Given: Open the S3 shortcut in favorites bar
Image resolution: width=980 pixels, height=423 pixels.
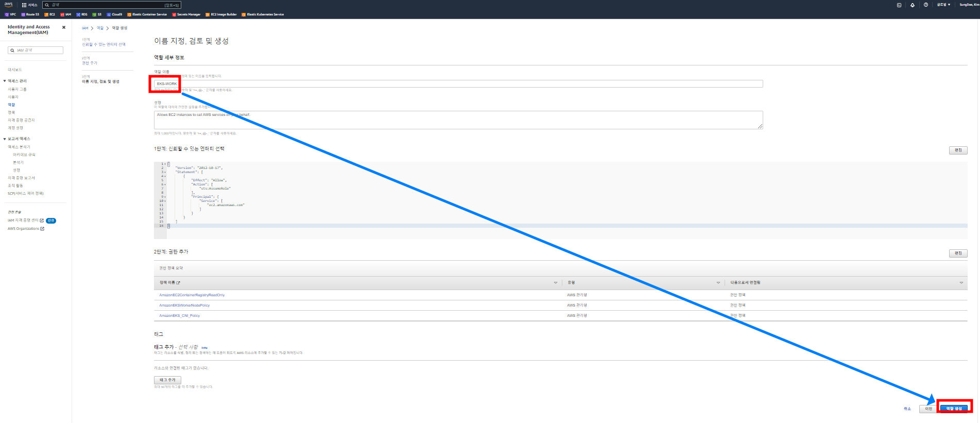Looking at the screenshot, I should [97, 14].
